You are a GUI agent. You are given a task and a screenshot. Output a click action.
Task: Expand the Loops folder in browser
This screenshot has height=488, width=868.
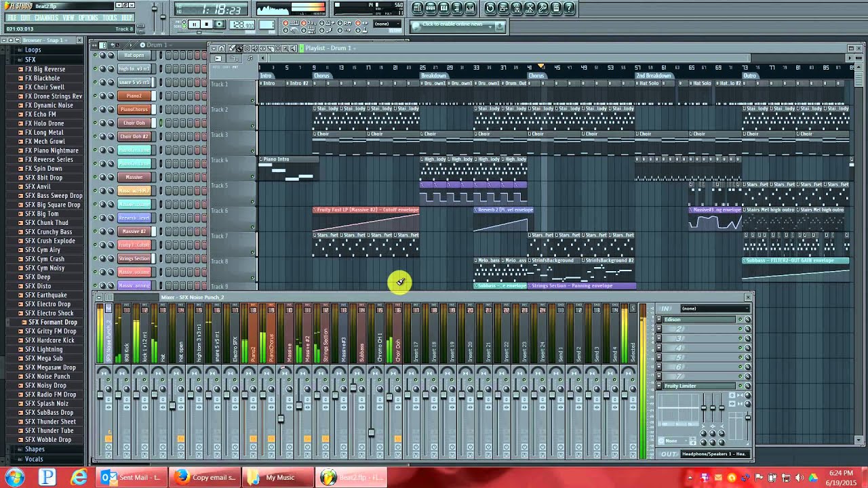(x=33, y=50)
